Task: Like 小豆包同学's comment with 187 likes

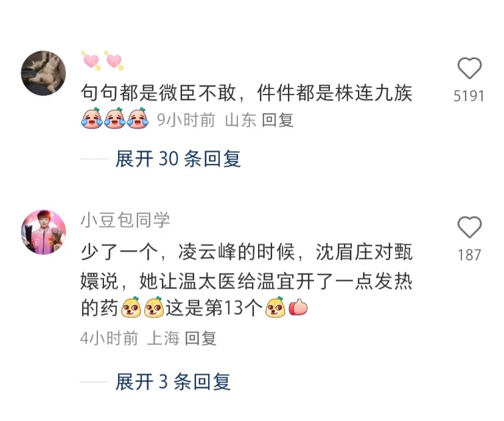Action: 469,227
